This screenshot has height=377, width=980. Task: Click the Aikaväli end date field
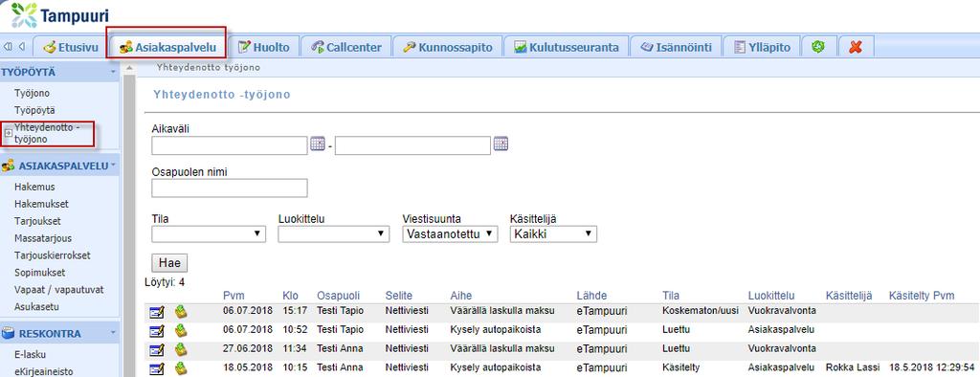click(412, 145)
